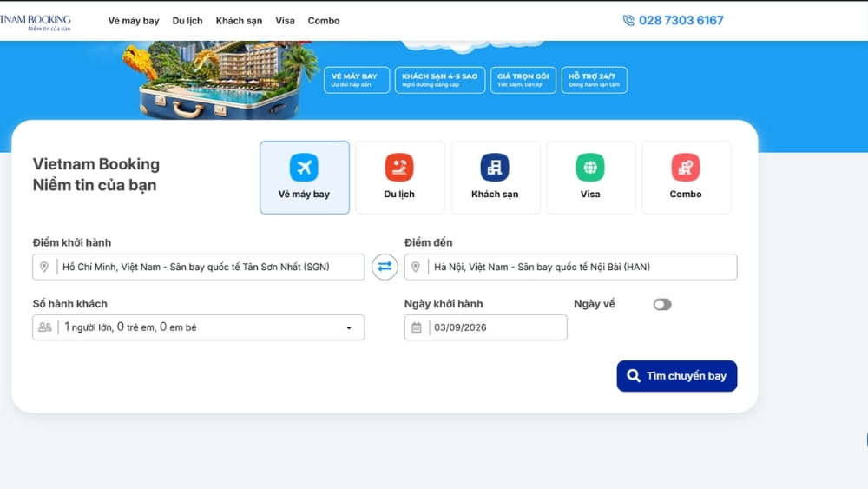Call hotline 028 7303 6167 link
Viewport: 868px width, 489px height.
pos(681,21)
